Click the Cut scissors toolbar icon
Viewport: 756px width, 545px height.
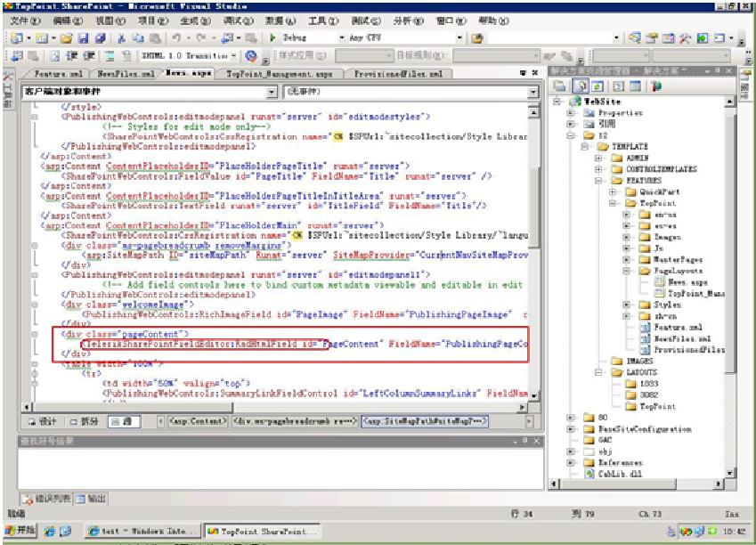(122, 38)
